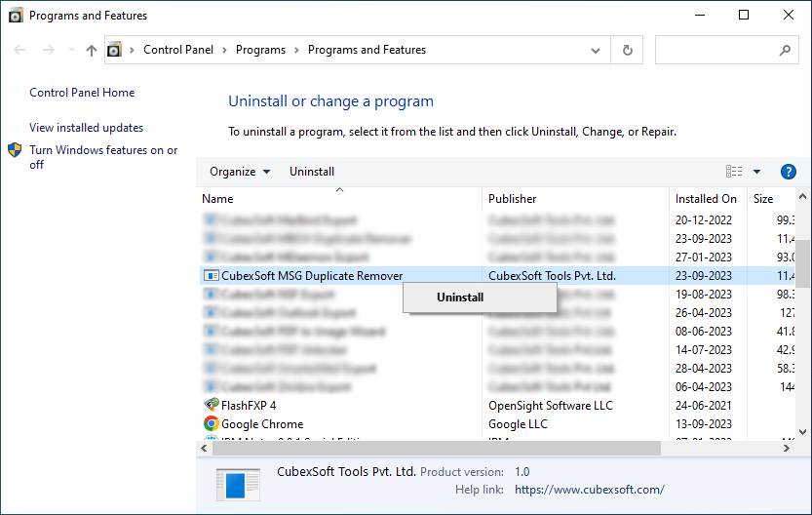Click horizontal scrollbar right arrow

click(787, 448)
